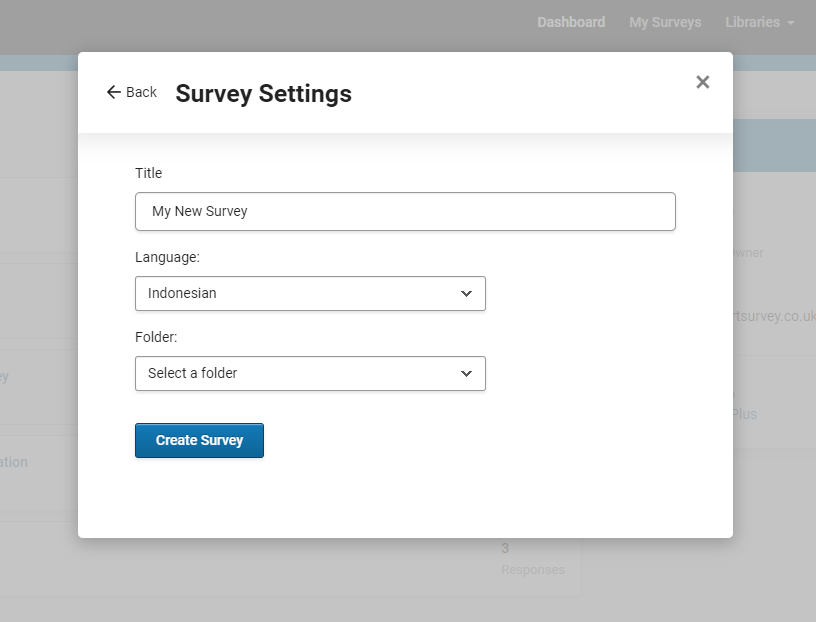The image size is (816, 622).
Task: Focus the Title field containing My New Survey
Action: pos(405,212)
